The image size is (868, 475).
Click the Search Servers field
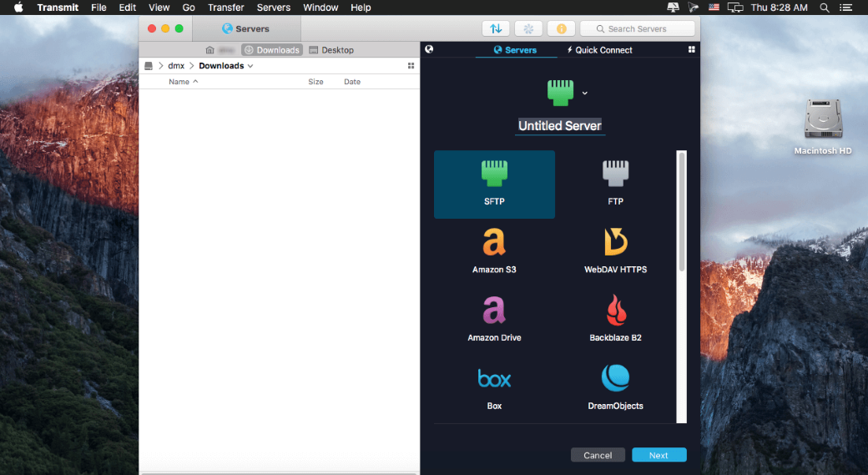[x=637, y=28]
